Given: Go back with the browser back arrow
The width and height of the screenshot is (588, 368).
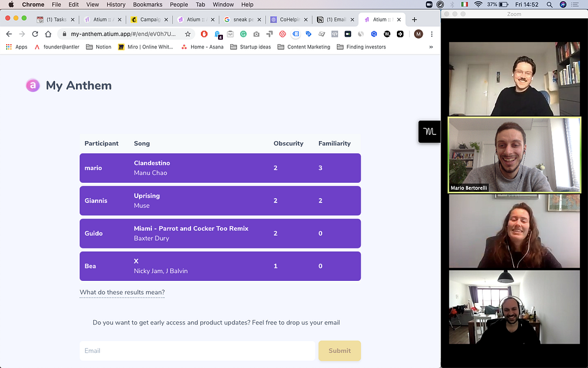Looking at the screenshot, I should click(9, 34).
